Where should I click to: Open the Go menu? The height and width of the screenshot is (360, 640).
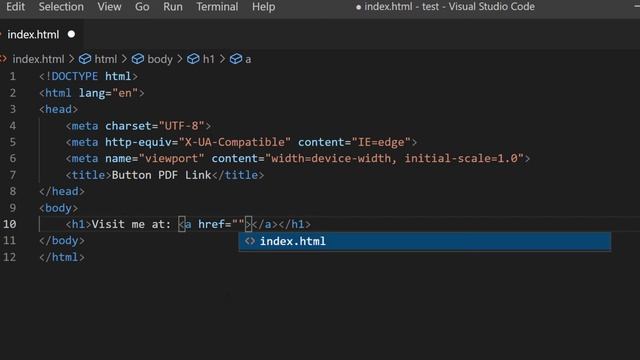[x=142, y=7]
